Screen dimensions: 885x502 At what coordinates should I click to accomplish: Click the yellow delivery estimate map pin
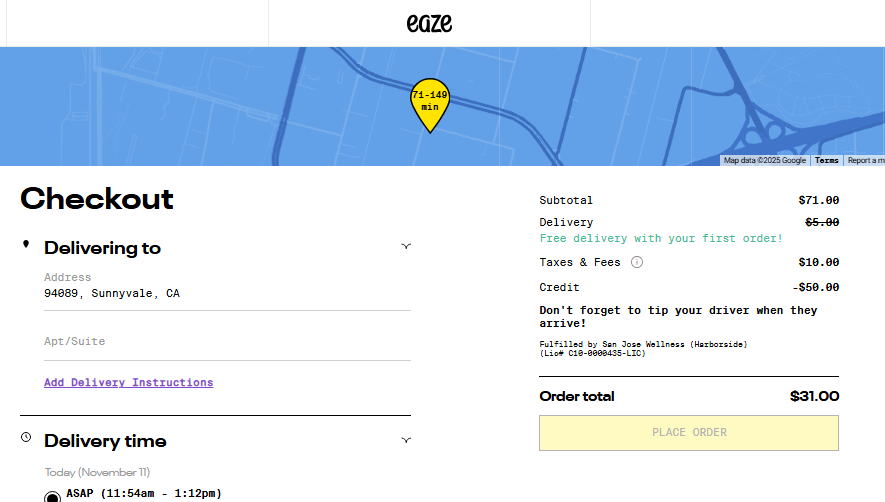tap(429, 103)
